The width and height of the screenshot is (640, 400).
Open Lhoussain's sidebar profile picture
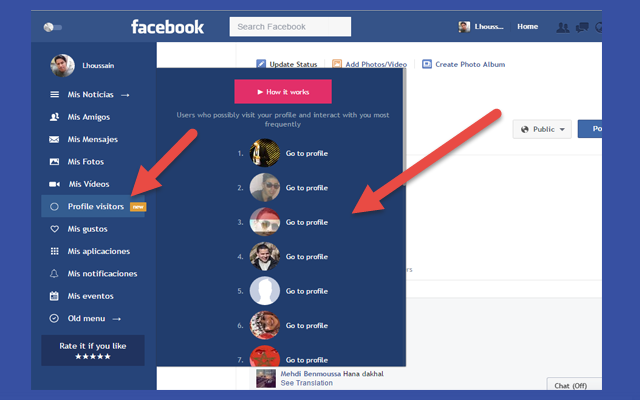pos(62,65)
